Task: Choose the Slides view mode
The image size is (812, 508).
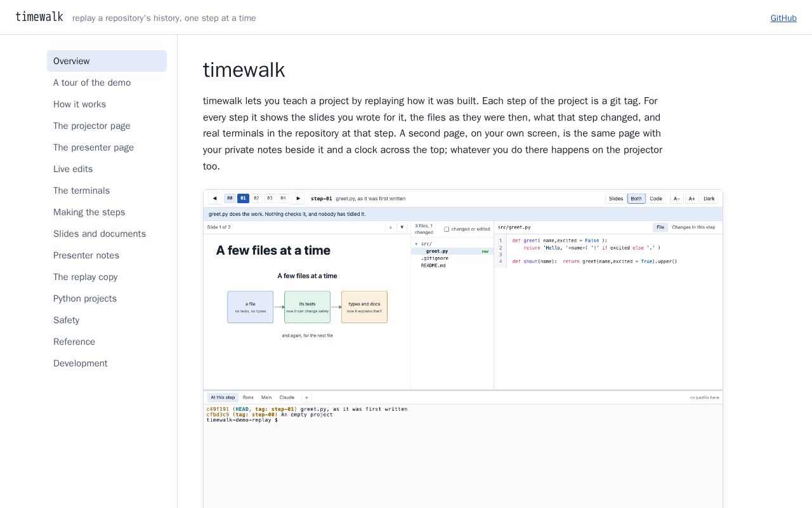Action: tap(616, 199)
